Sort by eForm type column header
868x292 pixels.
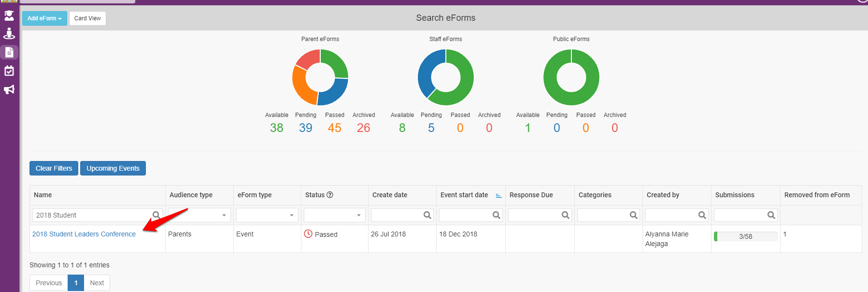coord(267,195)
